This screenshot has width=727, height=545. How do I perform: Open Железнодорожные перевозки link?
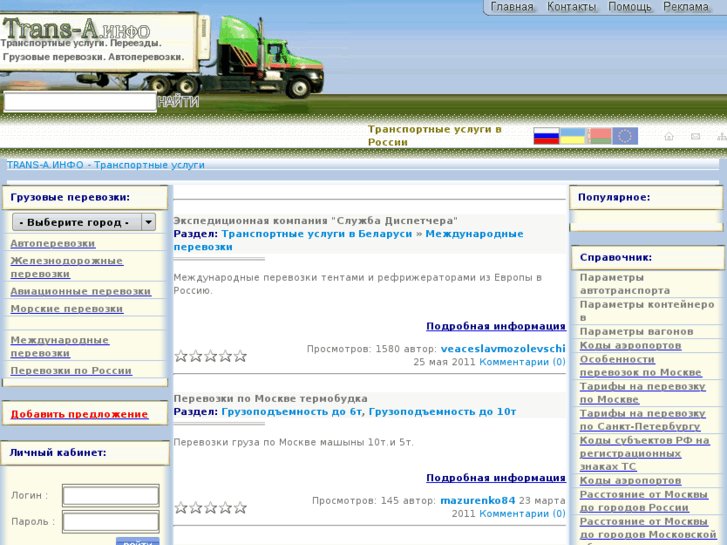coord(67,267)
